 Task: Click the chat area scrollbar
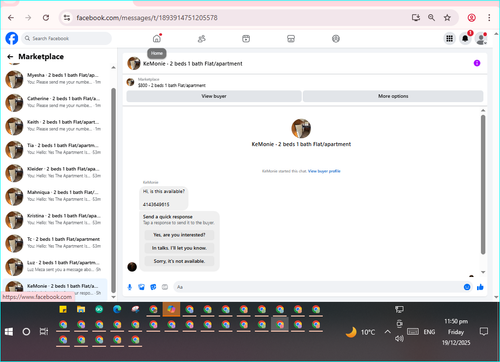click(483, 184)
